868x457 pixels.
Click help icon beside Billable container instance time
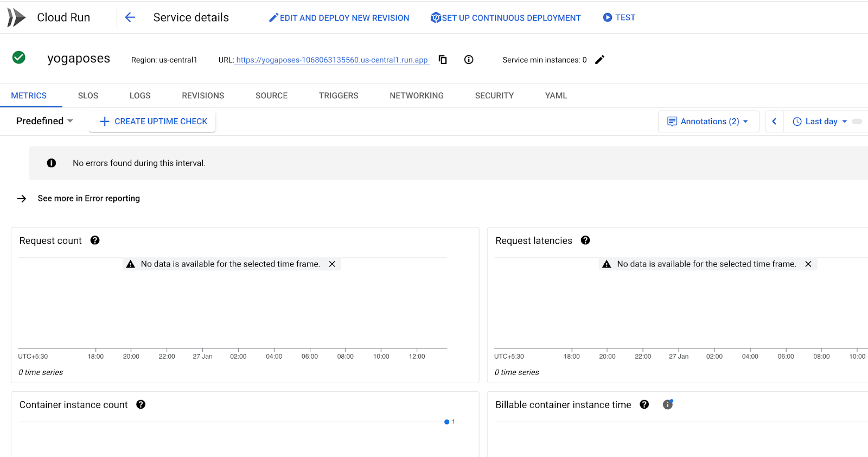[x=644, y=404]
